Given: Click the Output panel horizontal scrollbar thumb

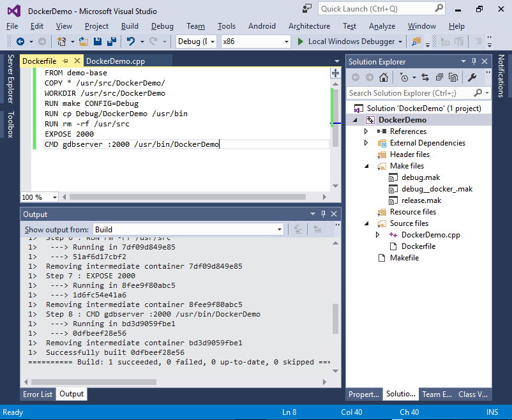Looking at the screenshot, I should pyautogui.click(x=94, y=382).
